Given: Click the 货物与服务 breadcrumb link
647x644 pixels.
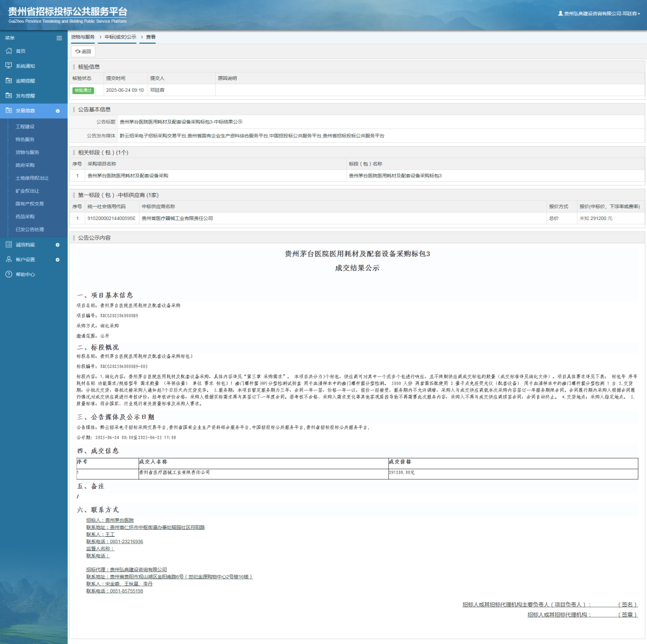Looking at the screenshot, I should pos(82,37).
